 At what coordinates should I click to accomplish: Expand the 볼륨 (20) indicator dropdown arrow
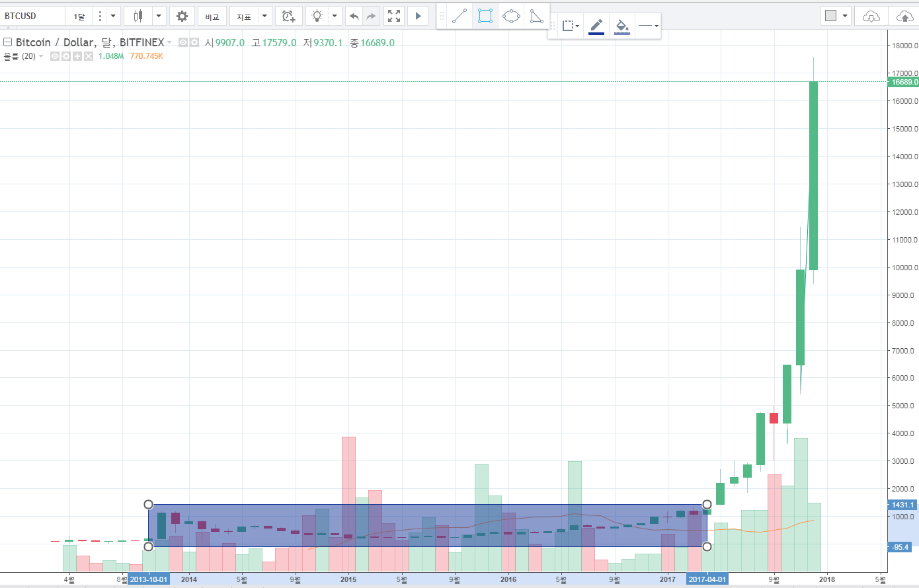(41, 56)
